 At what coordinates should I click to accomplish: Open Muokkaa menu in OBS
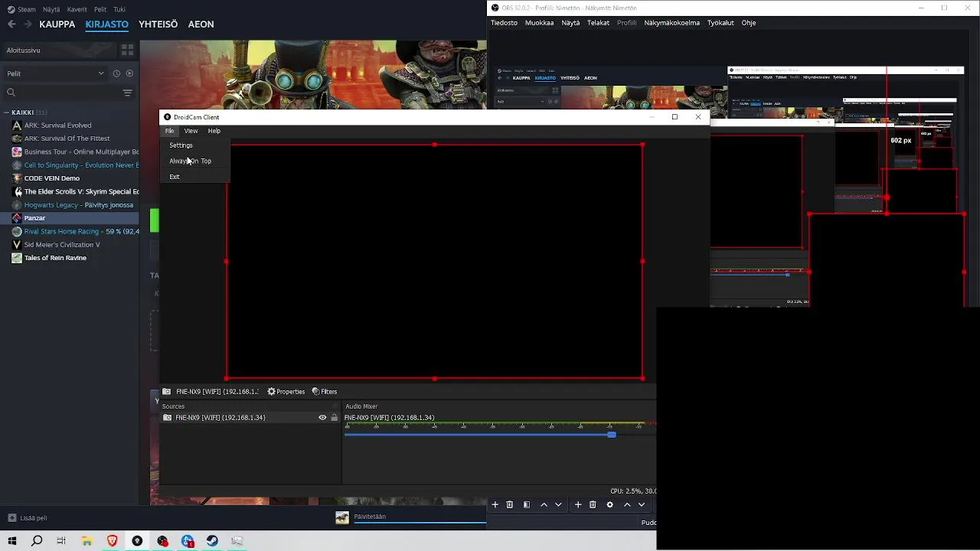[539, 23]
